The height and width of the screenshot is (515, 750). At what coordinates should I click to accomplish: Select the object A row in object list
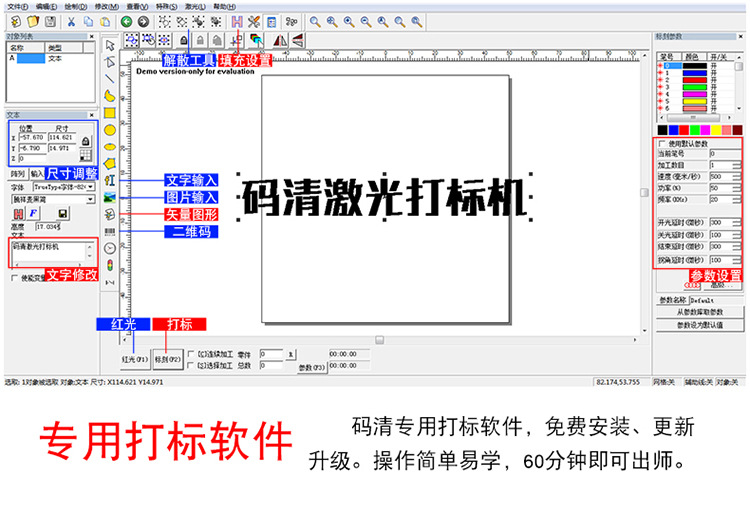(50, 58)
